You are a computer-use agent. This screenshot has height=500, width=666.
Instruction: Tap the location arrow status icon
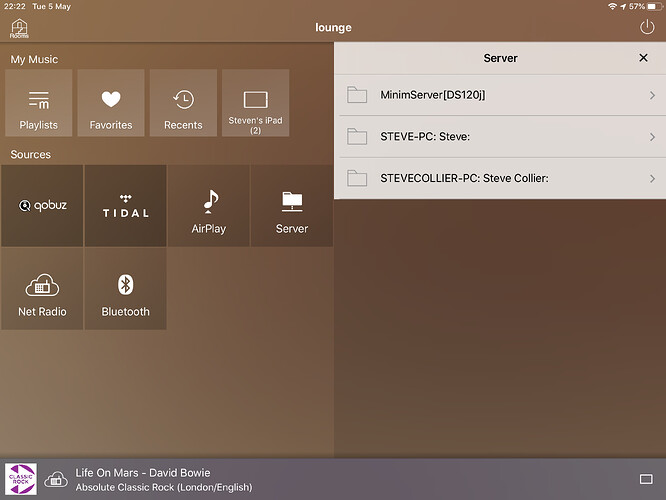pyautogui.click(x=623, y=6)
